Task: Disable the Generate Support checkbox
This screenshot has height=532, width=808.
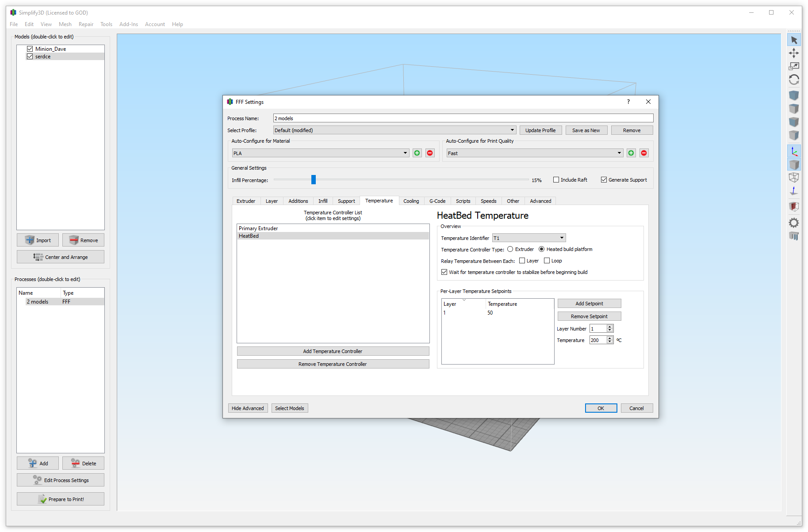Action: [x=604, y=180]
